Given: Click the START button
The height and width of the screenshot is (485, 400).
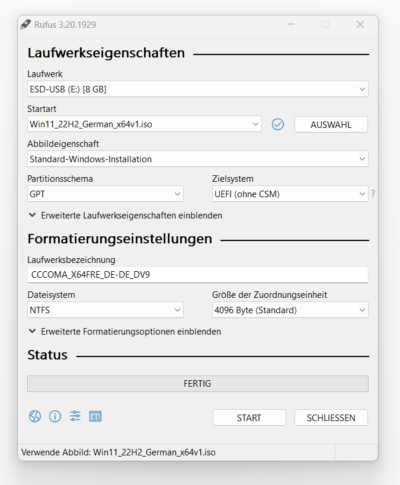Looking at the screenshot, I should 249,418.
